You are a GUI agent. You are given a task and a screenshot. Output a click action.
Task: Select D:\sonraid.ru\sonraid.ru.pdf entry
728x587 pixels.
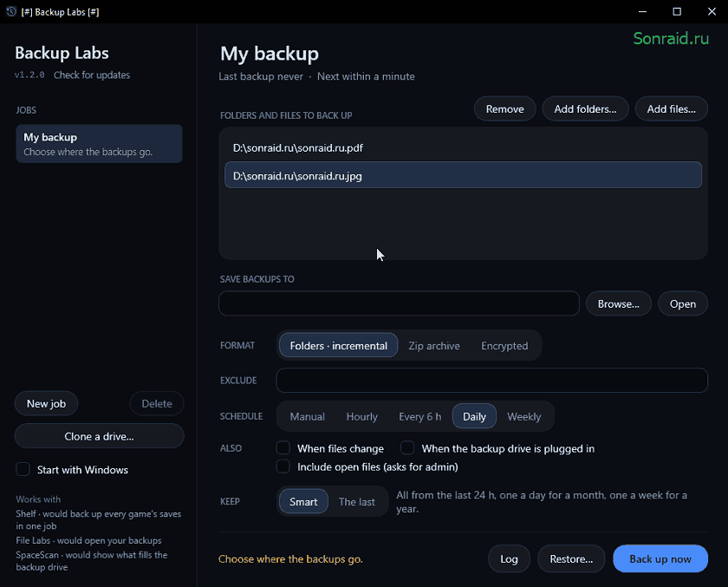[x=463, y=147]
